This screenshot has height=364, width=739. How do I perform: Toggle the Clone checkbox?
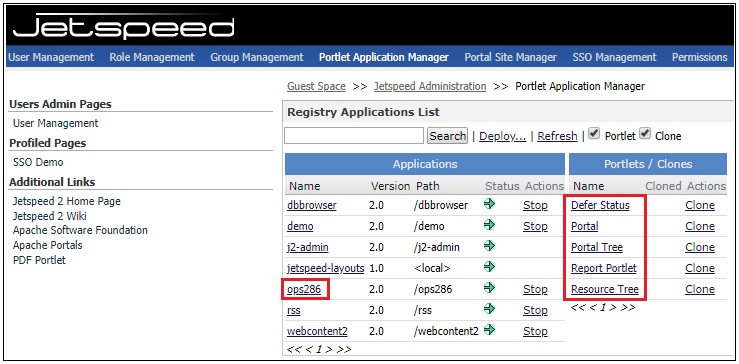pyautogui.click(x=645, y=134)
